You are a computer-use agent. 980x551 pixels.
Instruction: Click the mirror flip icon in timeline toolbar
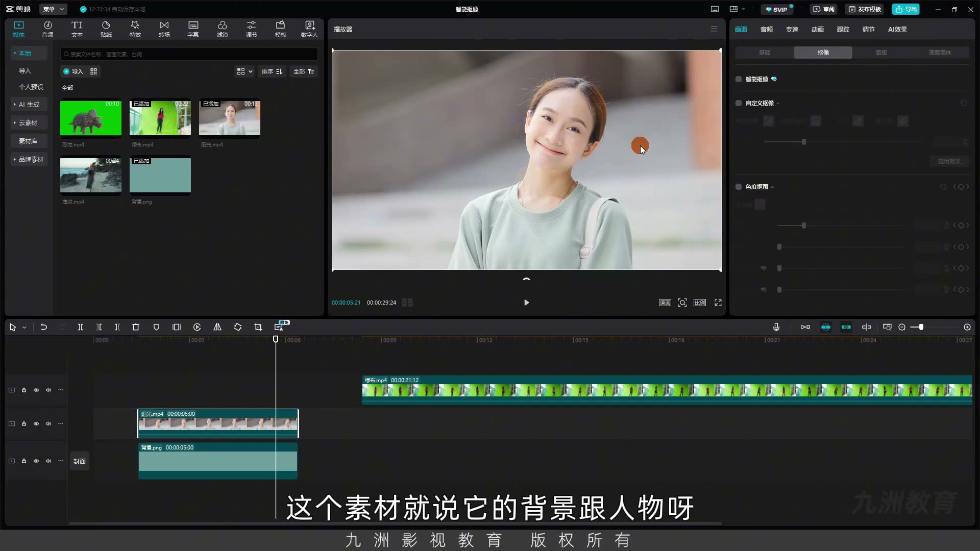point(217,327)
